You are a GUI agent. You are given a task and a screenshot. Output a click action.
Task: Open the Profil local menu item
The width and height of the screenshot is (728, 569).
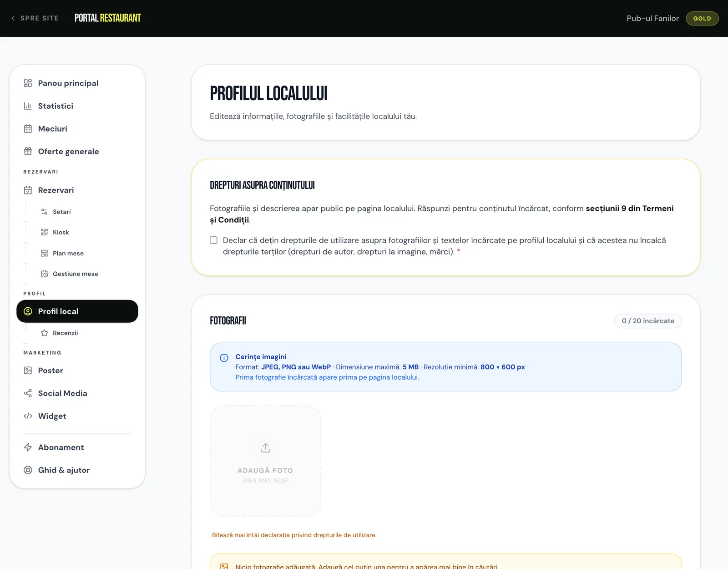pos(77,311)
